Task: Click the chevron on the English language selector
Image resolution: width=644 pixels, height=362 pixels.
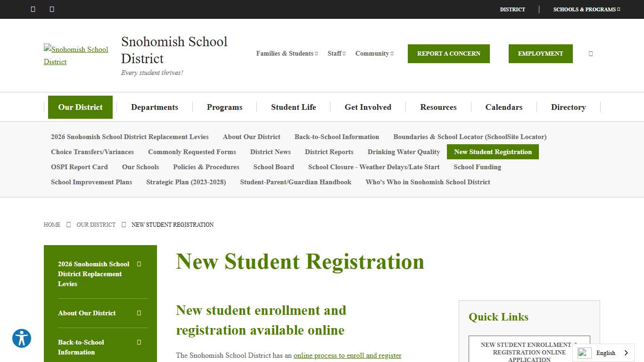Action: coord(627,353)
